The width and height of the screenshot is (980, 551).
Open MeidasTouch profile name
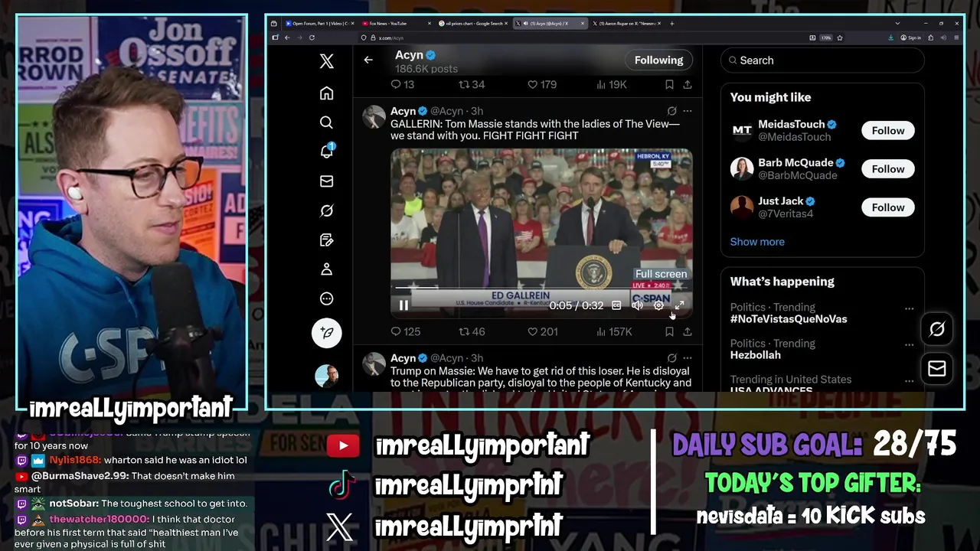click(792, 124)
